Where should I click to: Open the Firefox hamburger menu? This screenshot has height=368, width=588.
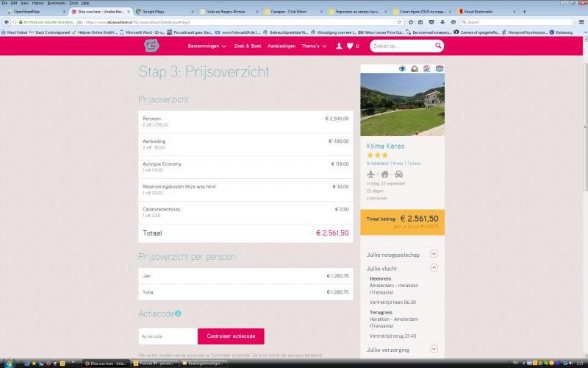click(x=581, y=22)
